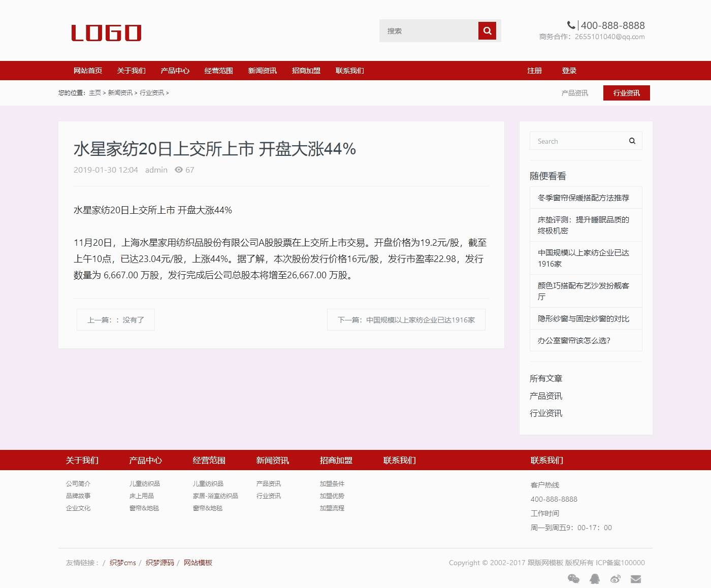Open 加盟优势 in footer
The height and width of the screenshot is (588, 711).
pyautogui.click(x=332, y=496)
